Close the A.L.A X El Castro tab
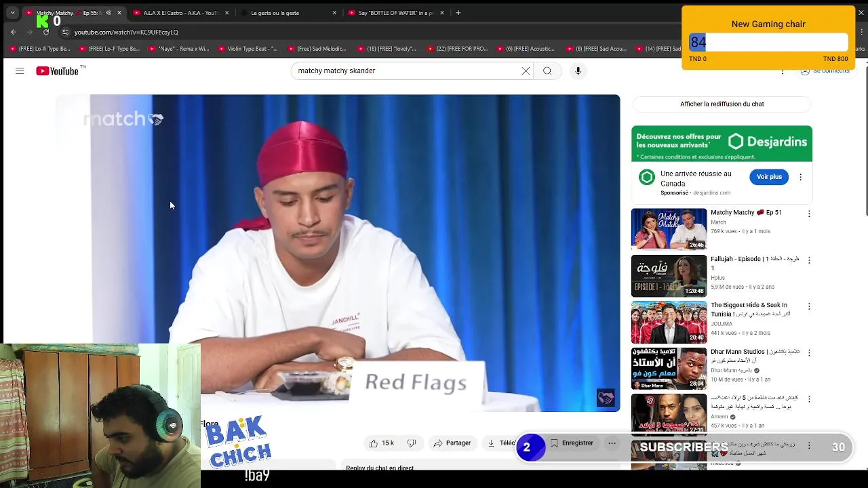Image resolution: width=868 pixels, height=488 pixels. coord(226,13)
